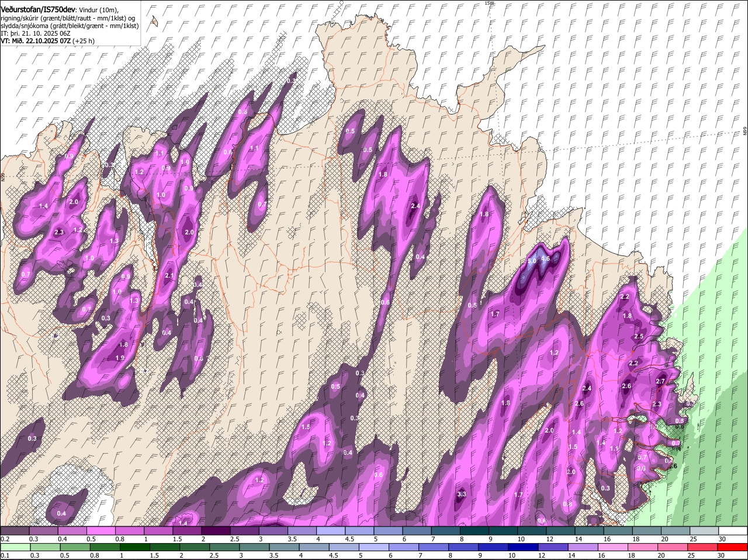Click the 2.7 precipitation value on the map

point(660,381)
